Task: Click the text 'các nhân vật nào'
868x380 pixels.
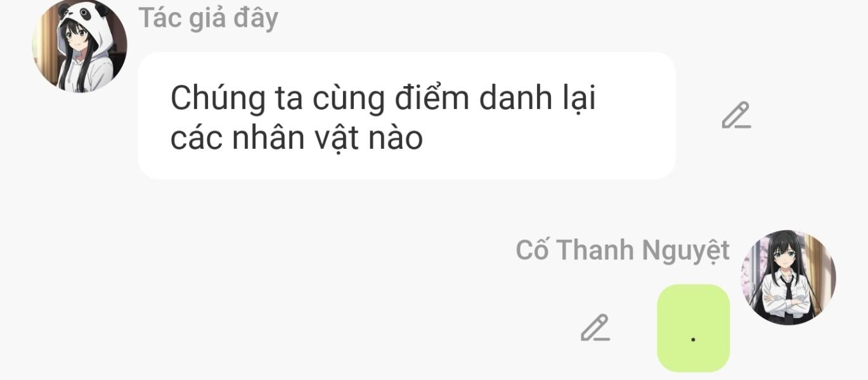Action: tap(296, 139)
